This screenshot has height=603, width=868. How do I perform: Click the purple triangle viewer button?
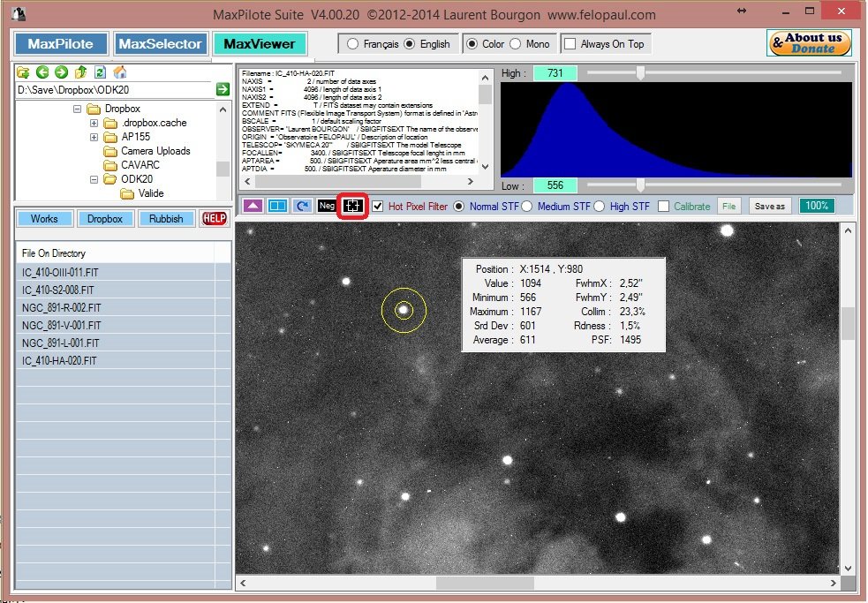253,206
